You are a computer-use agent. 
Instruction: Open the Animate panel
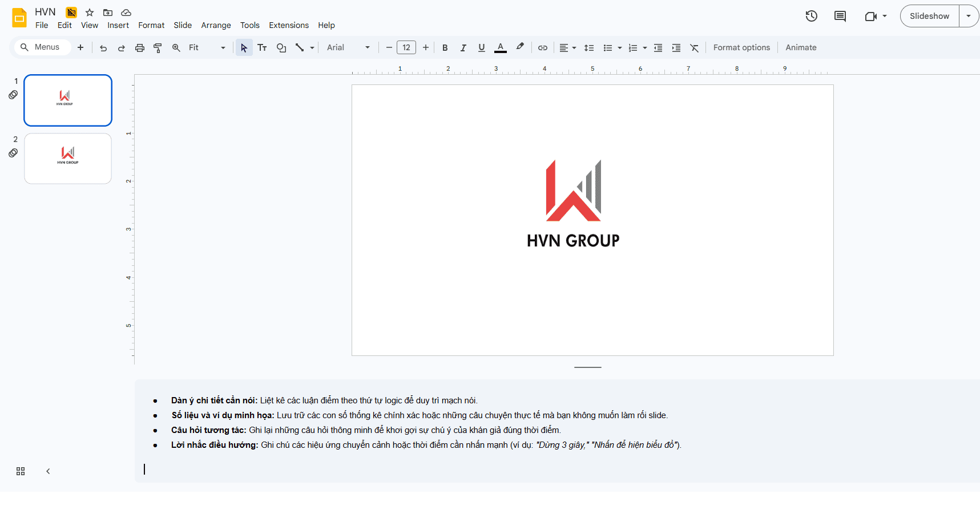point(801,48)
